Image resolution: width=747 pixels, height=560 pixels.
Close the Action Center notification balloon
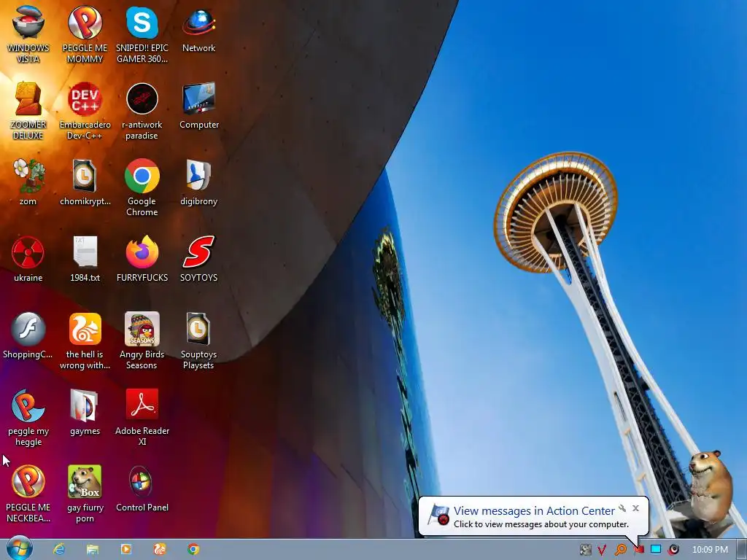pos(635,508)
